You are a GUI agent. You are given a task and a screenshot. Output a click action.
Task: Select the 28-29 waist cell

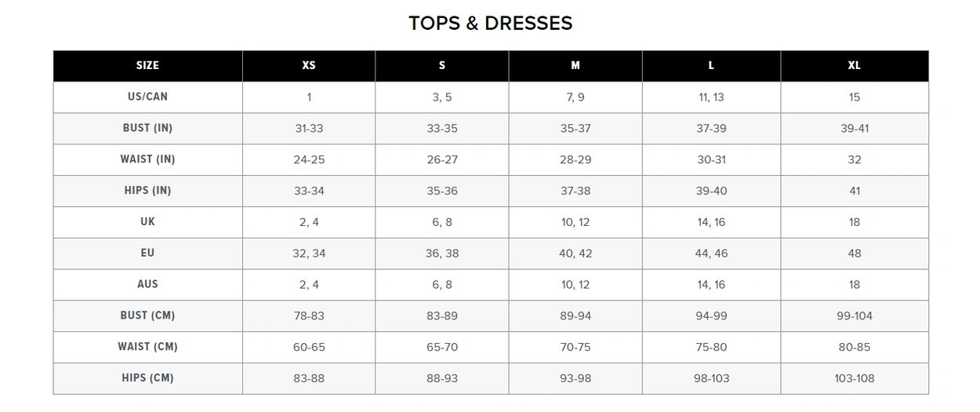click(575, 159)
